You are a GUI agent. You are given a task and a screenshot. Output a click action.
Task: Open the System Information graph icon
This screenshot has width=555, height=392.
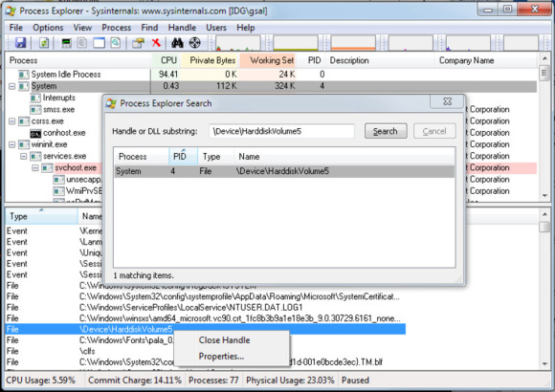[66, 43]
